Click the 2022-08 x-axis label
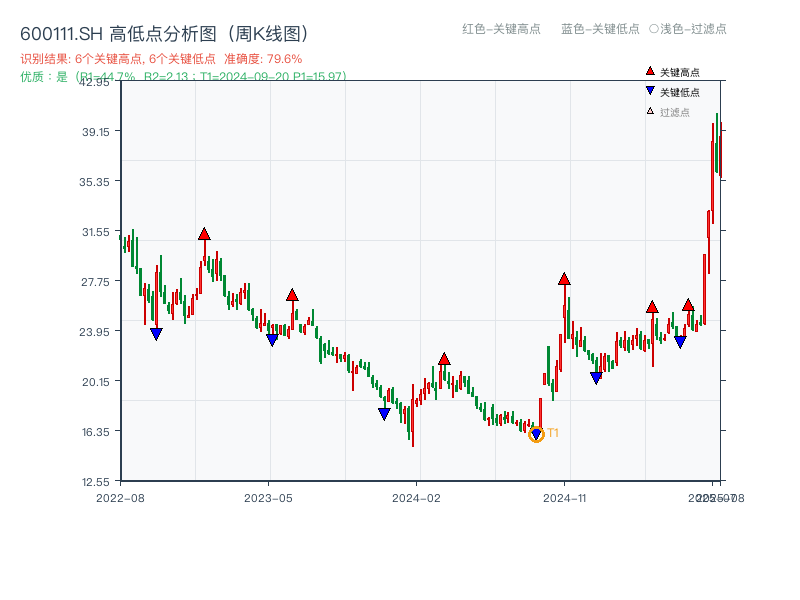 click(124, 496)
